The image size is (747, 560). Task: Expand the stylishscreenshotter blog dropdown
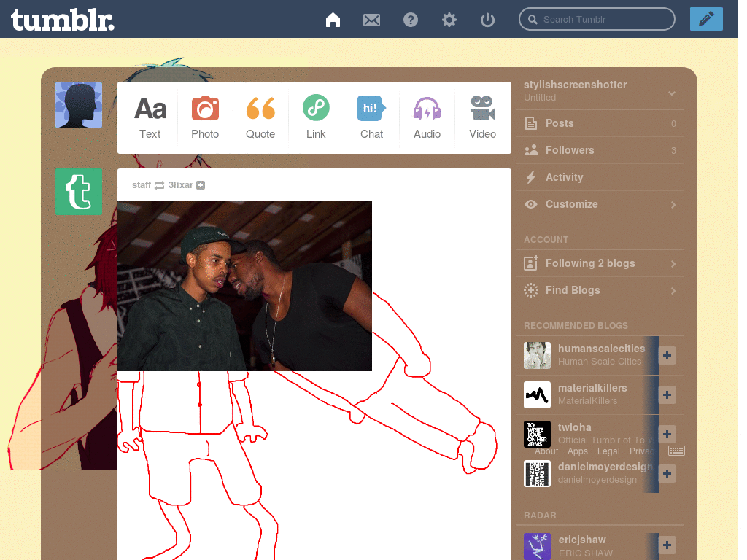coord(672,93)
